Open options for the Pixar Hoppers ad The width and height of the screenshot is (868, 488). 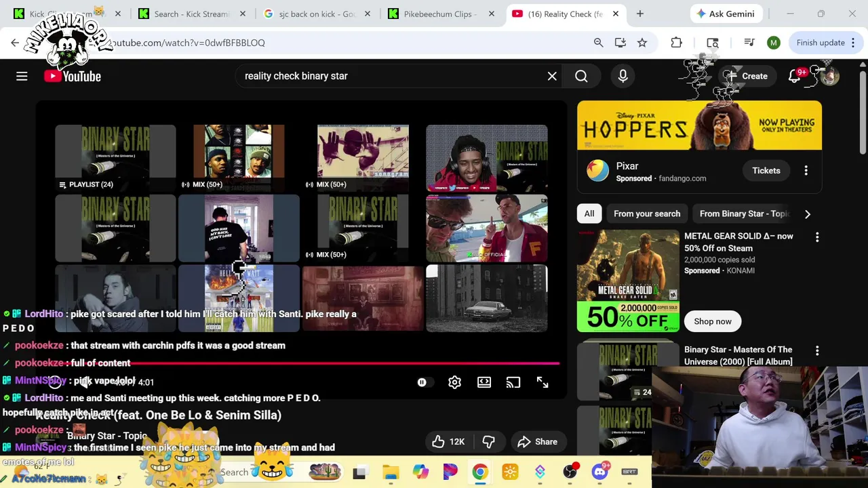[x=806, y=171]
